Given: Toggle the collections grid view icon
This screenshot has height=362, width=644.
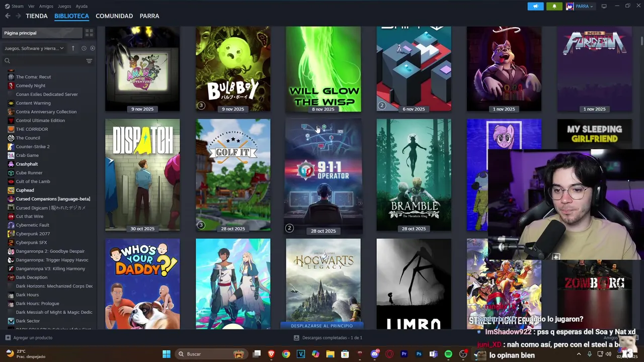Looking at the screenshot, I should (89, 33).
